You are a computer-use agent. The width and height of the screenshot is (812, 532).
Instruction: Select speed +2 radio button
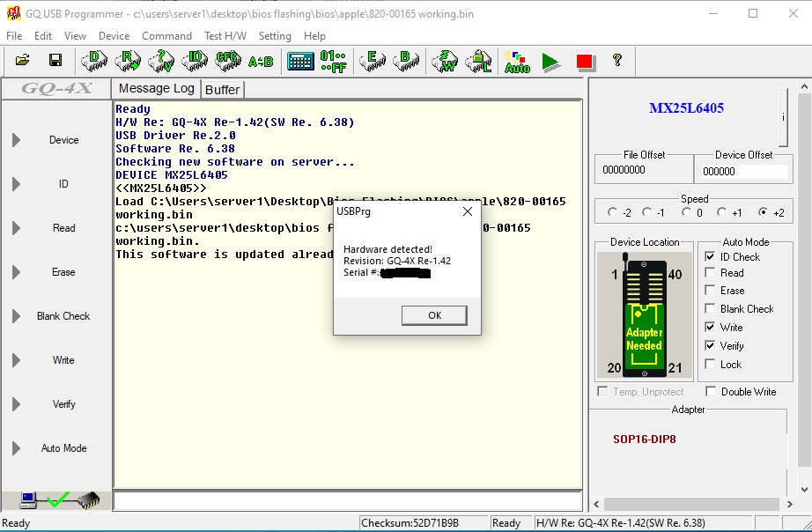[x=763, y=212]
